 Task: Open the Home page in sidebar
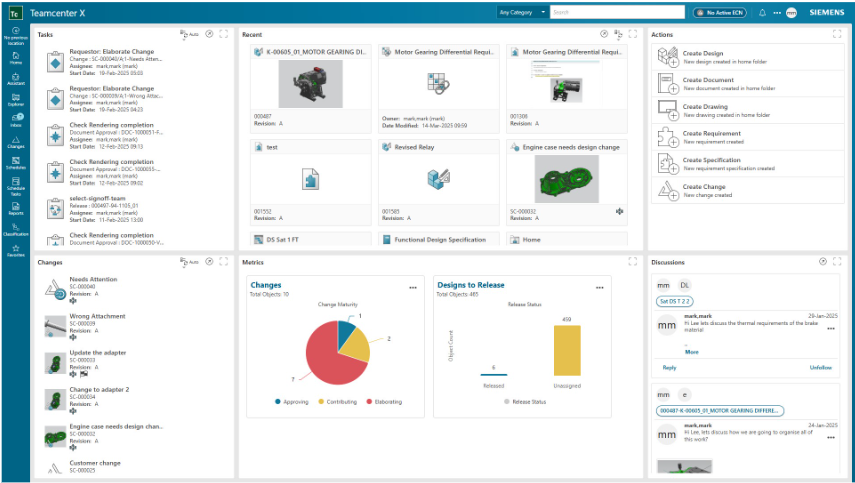pos(15,59)
